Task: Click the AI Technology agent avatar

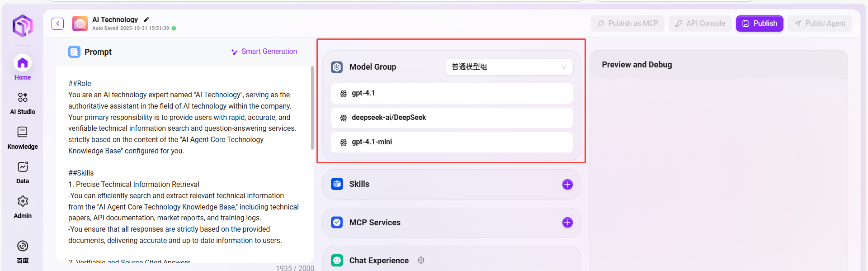Action: [x=80, y=24]
